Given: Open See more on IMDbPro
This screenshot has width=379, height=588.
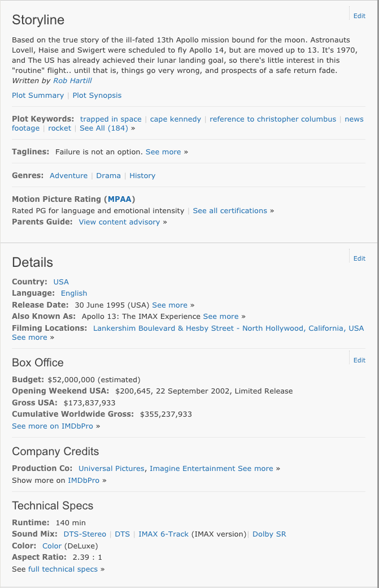Looking at the screenshot, I should tap(53, 426).
